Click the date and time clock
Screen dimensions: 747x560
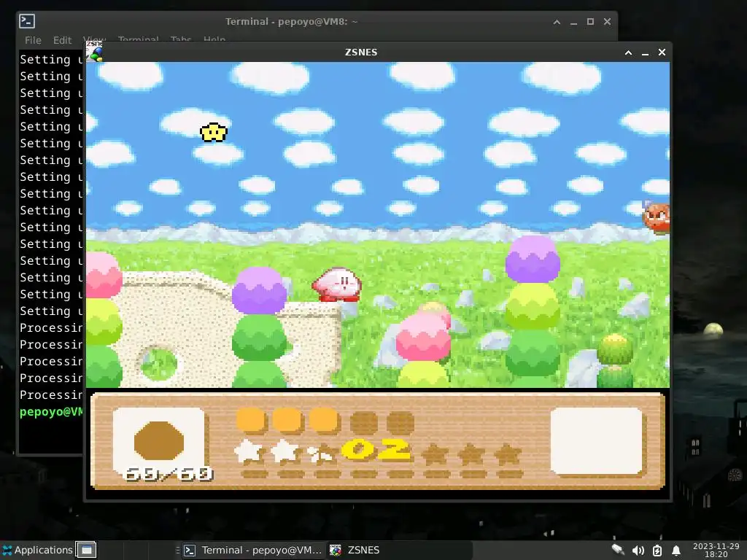(716, 550)
